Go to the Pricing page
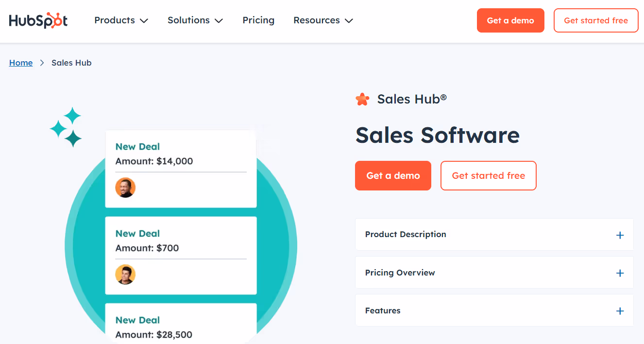This screenshot has height=344, width=644. [258, 20]
